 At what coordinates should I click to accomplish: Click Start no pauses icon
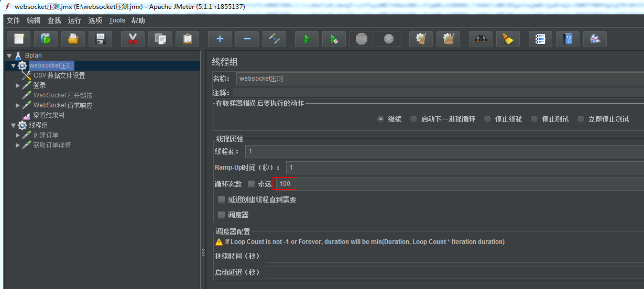(334, 39)
